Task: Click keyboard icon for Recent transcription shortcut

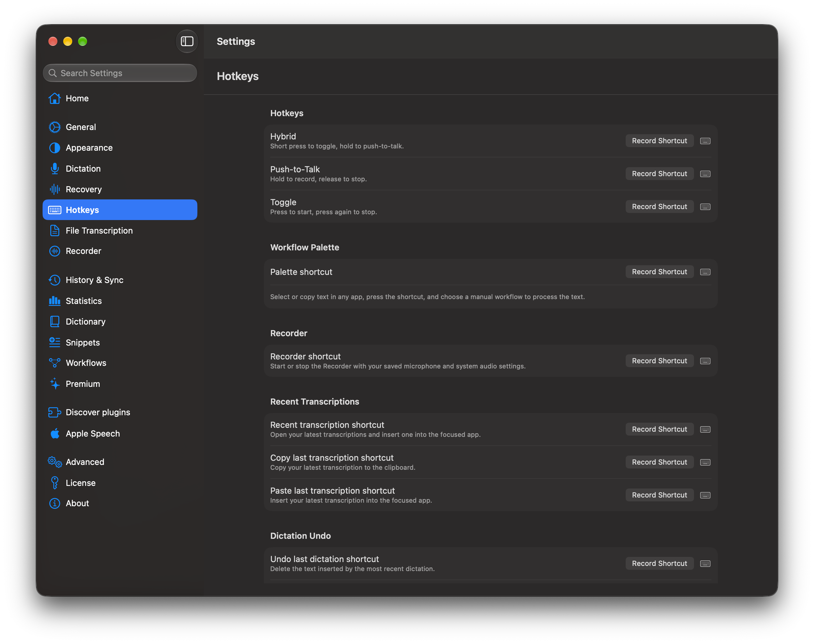Action: coord(705,429)
